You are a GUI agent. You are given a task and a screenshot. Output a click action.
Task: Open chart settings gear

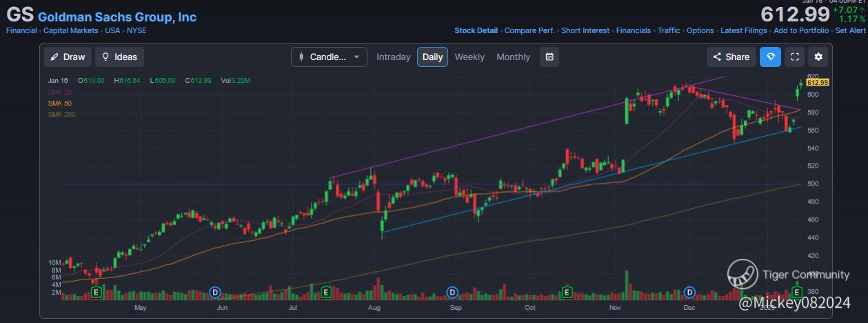click(818, 57)
